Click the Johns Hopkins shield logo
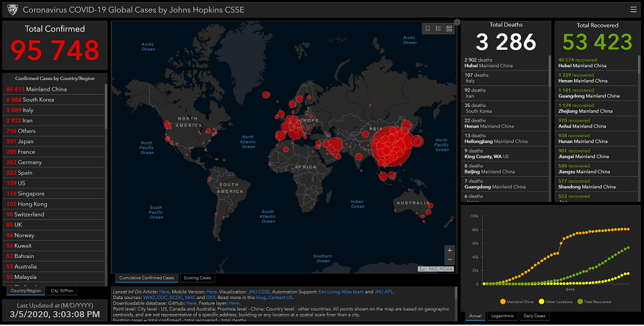 coord(11,9)
